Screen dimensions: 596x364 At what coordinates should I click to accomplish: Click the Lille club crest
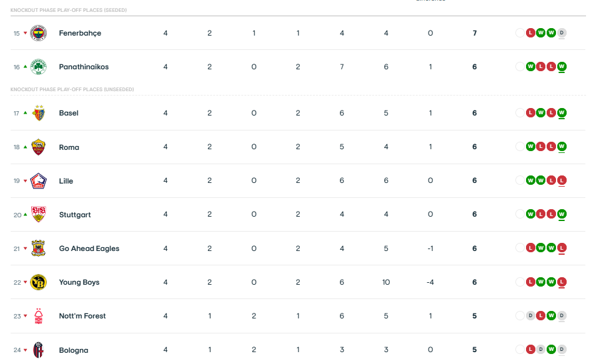pos(39,180)
